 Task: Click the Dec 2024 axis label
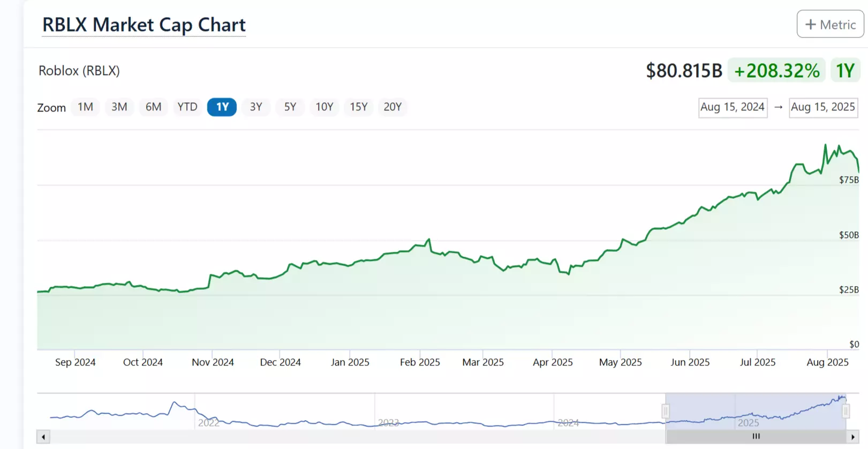tap(280, 362)
